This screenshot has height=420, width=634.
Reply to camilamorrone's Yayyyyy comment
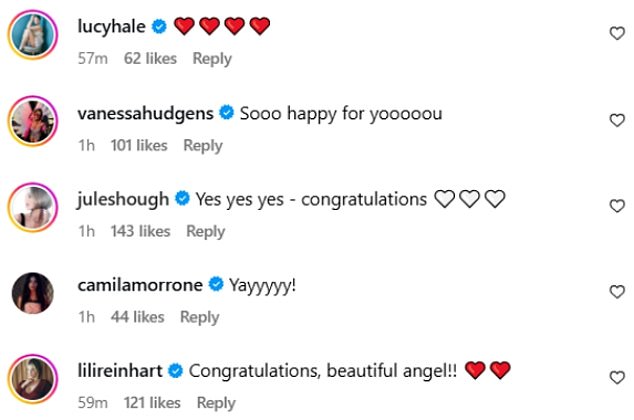(199, 317)
